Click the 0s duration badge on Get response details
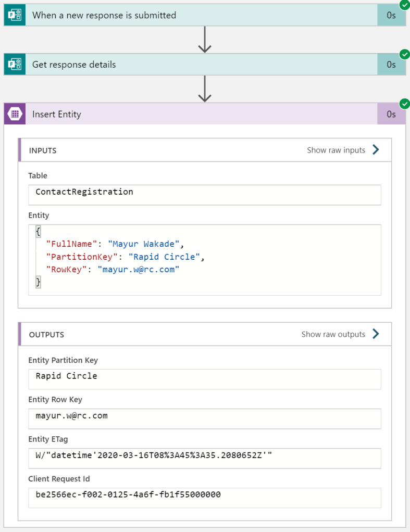This screenshot has height=532, width=410. coord(391,65)
